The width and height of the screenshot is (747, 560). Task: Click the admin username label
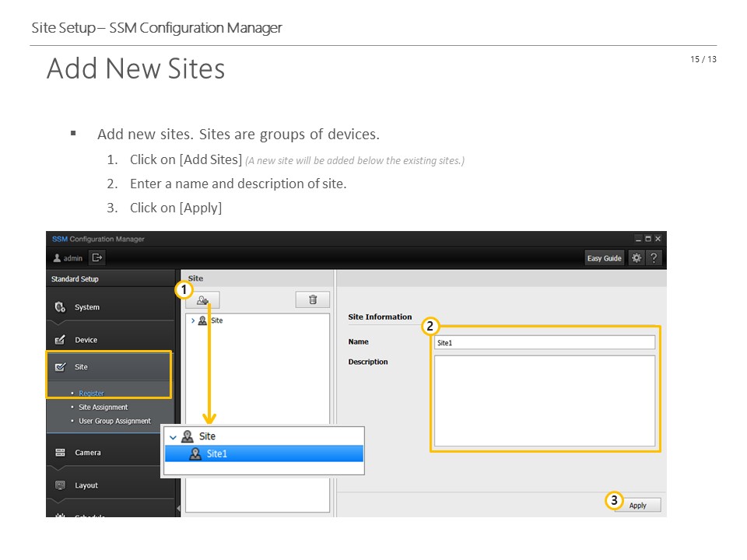(x=73, y=258)
